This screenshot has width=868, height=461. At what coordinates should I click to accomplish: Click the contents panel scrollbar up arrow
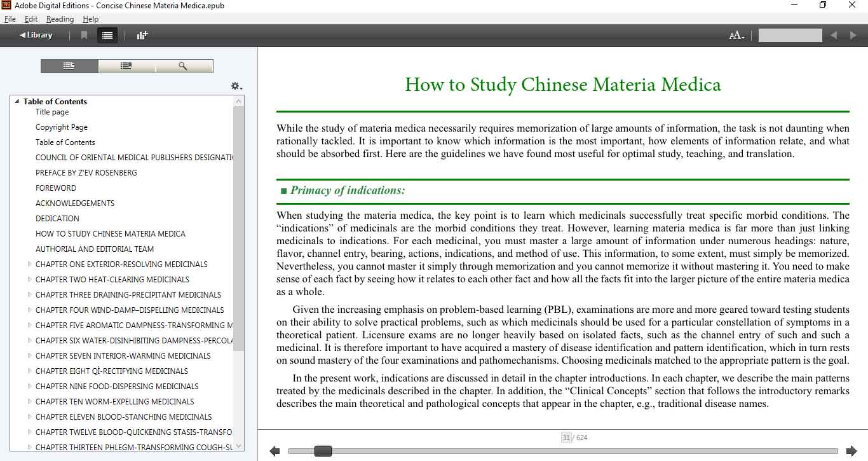pyautogui.click(x=239, y=101)
